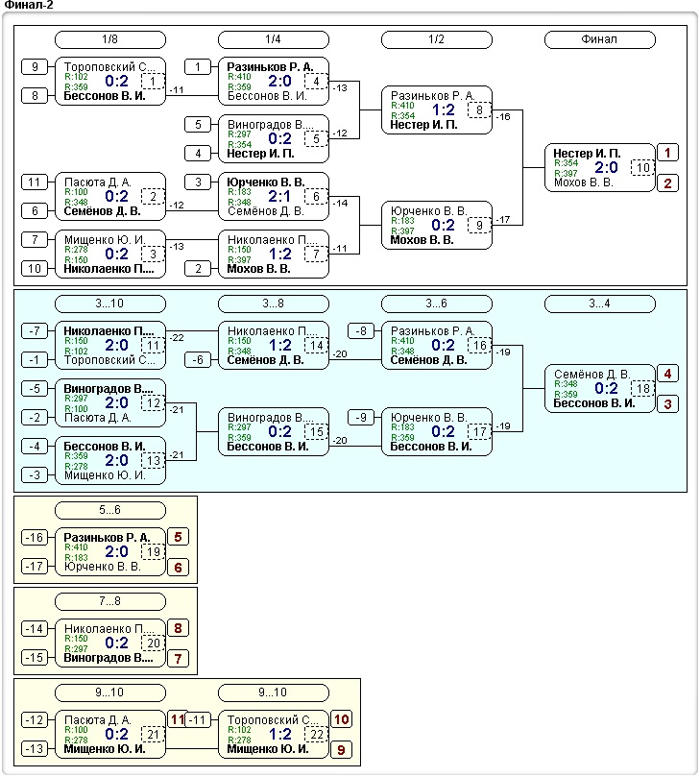Click Виноградов В.... in match 20
Image resolution: width=700 pixels, height=777 pixels.
pos(108,658)
